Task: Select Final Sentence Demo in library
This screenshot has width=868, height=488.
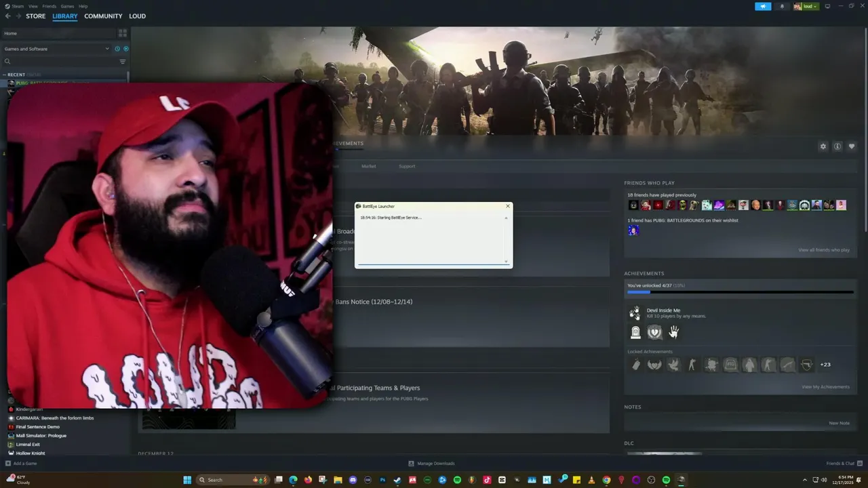Action: [x=38, y=427]
